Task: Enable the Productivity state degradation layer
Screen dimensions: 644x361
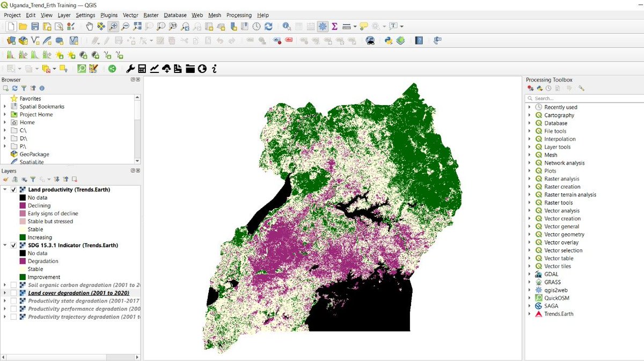Action: (14, 301)
